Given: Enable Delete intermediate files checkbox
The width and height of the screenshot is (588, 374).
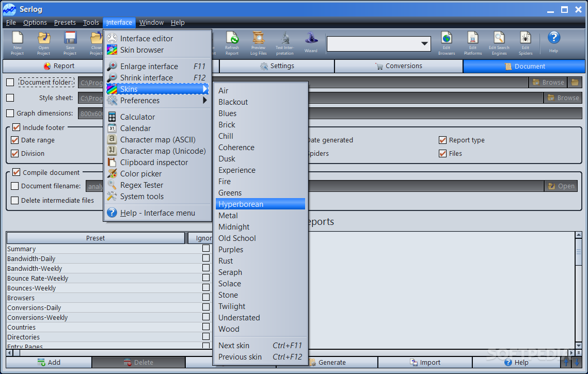Looking at the screenshot, I should click(14, 200).
